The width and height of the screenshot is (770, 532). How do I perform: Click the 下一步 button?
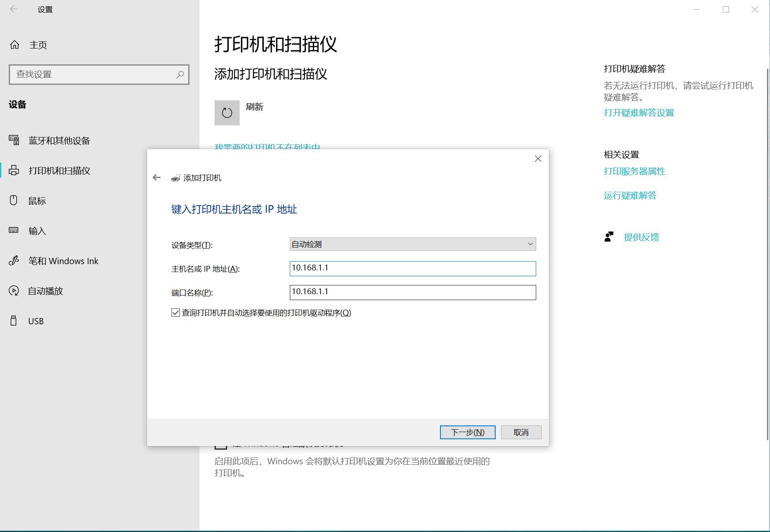tap(467, 432)
